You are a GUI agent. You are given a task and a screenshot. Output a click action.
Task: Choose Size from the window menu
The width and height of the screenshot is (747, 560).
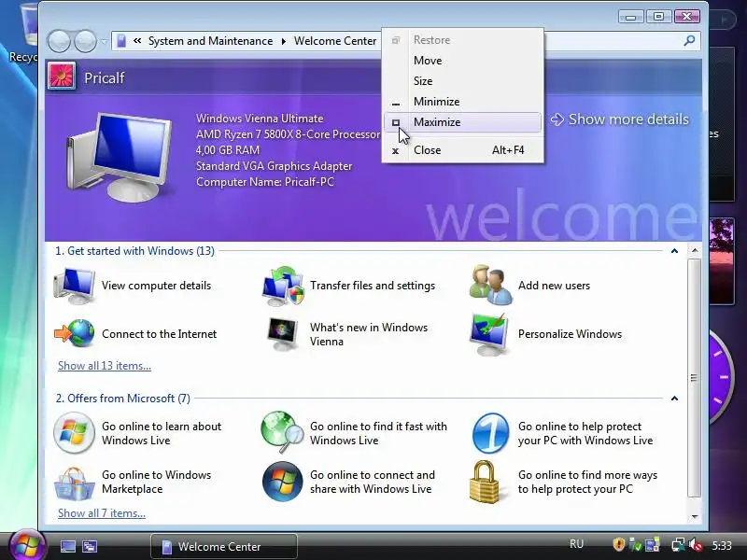coord(462,81)
